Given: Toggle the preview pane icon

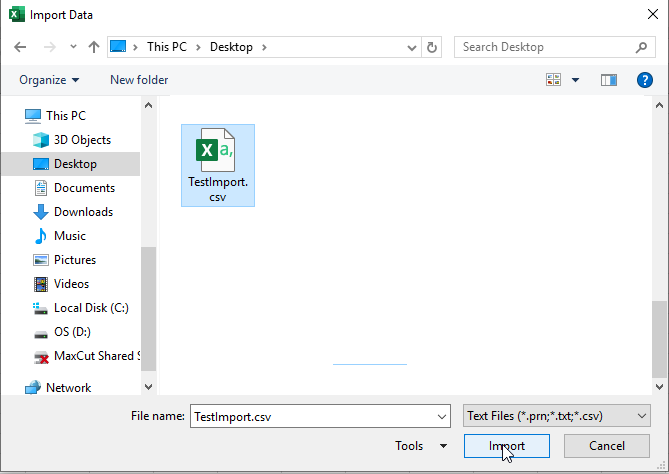Looking at the screenshot, I should (609, 80).
